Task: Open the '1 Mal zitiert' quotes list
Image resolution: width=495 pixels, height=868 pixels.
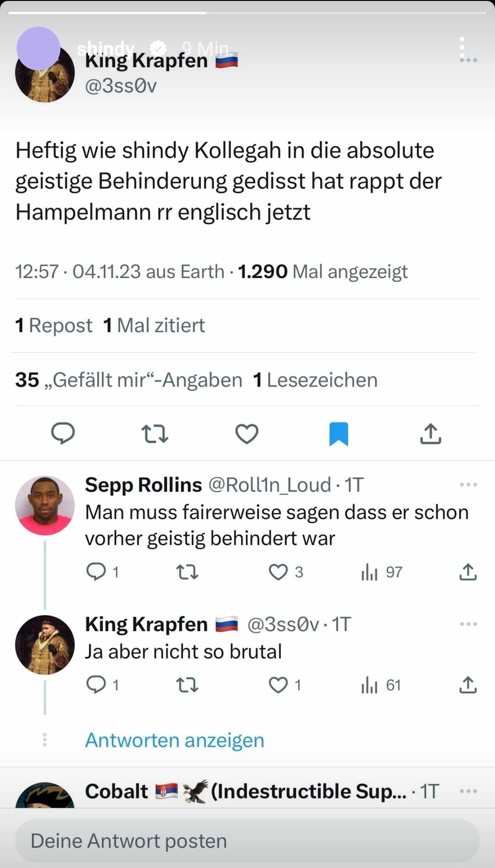Action: 154,325
